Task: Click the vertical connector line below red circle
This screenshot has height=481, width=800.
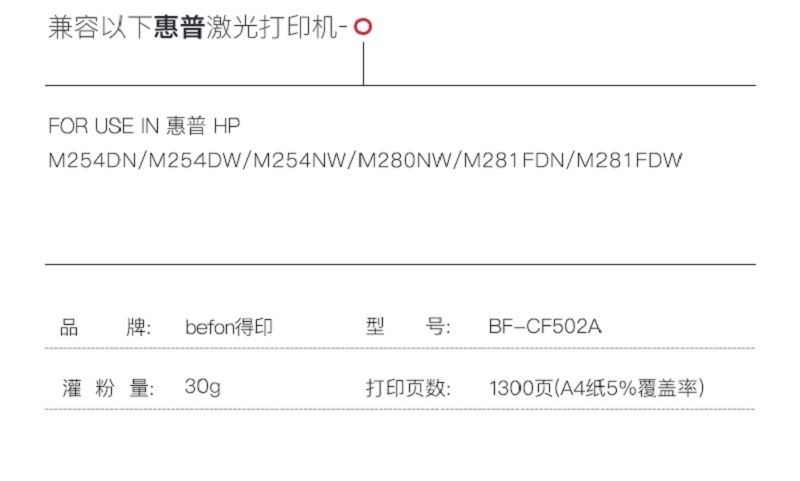Action: tap(363, 64)
